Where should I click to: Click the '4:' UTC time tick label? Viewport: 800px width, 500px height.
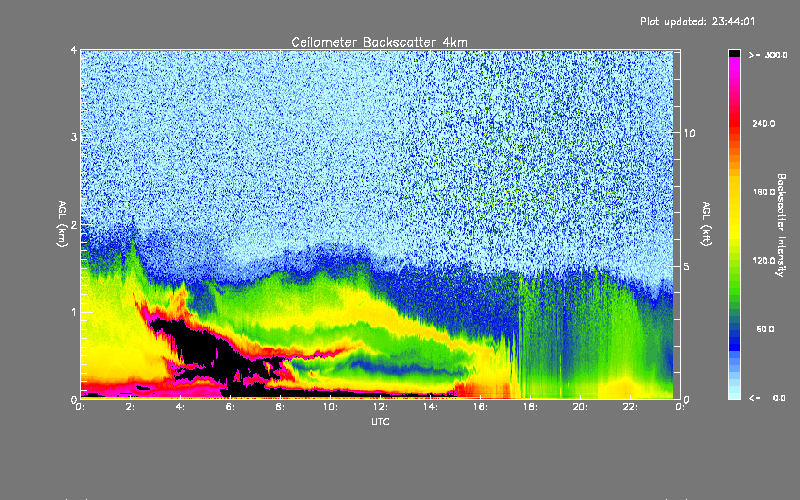click(x=181, y=407)
